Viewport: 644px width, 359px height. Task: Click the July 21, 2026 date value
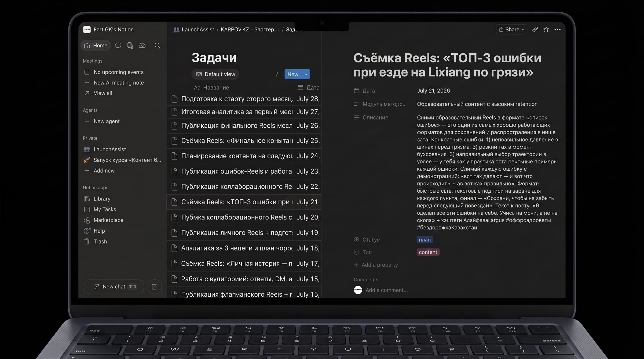(x=433, y=91)
